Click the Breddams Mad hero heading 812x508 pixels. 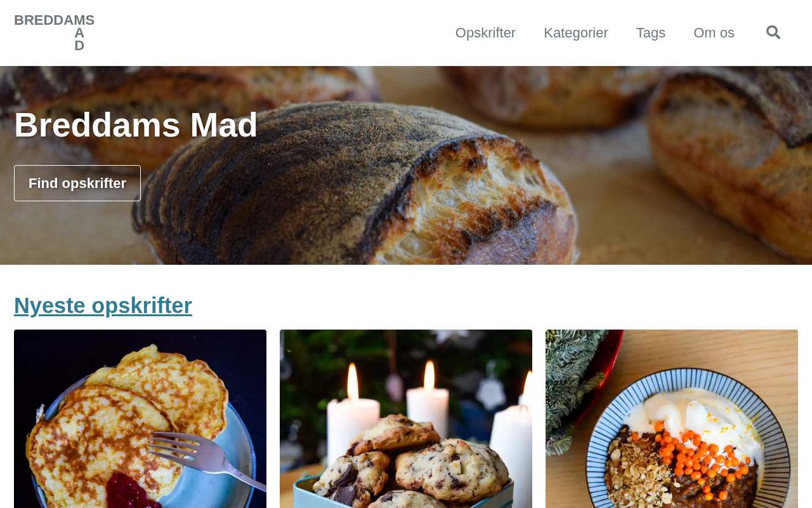click(136, 124)
